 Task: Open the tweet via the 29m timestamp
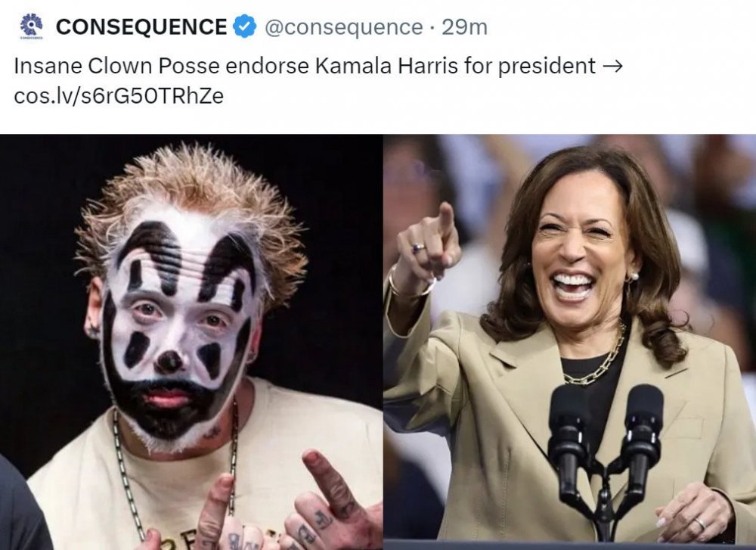tap(464, 27)
